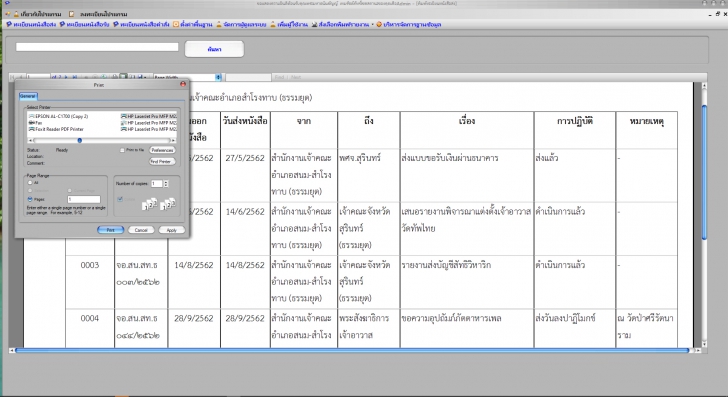Image resolution: width=728 pixels, height=397 pixels.
Task: Click the report horizontal scrollbar
Action: [352, 351]
